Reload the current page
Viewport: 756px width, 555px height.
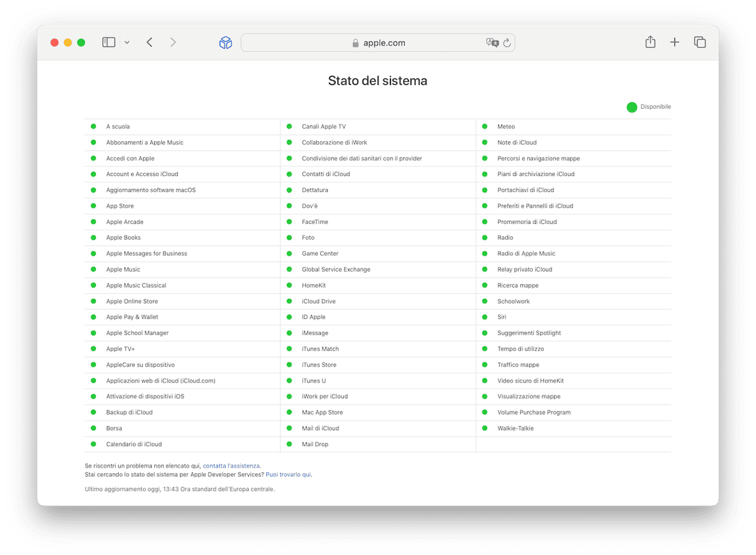[507, 43]
